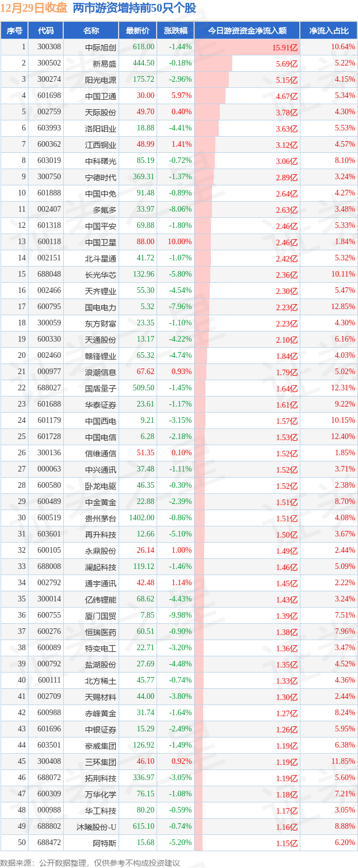The image size is (358, 868).
Task: Click stock name 卧龙电驱
Action: pyautogui.click(x=101, y=486)
